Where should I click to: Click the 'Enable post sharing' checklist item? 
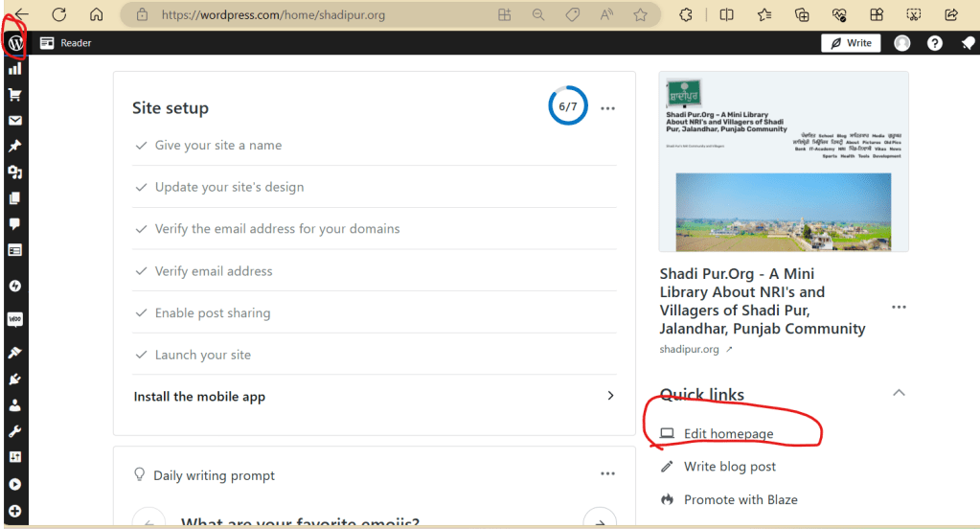[x=212, y=313]
